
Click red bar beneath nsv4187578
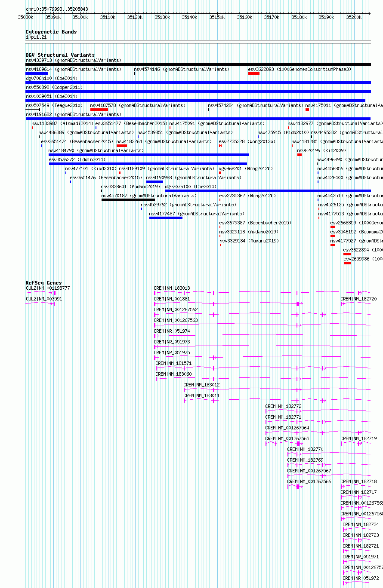(x=99, y=110)
